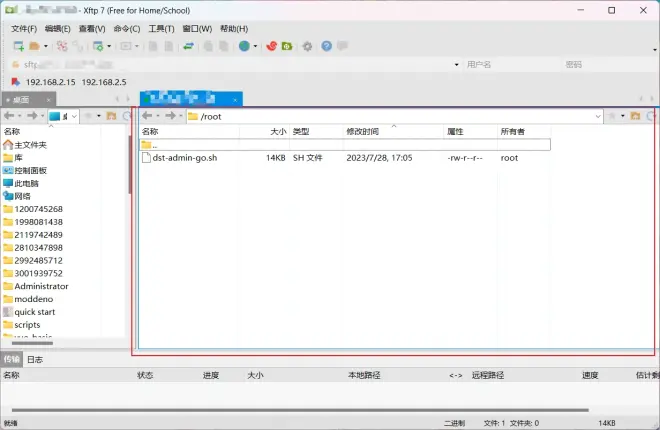Image resolution: width=660 pixels, height=430 pixels.
Task: Expand the Open Session dropdown arrow
Action: point(45,46)
